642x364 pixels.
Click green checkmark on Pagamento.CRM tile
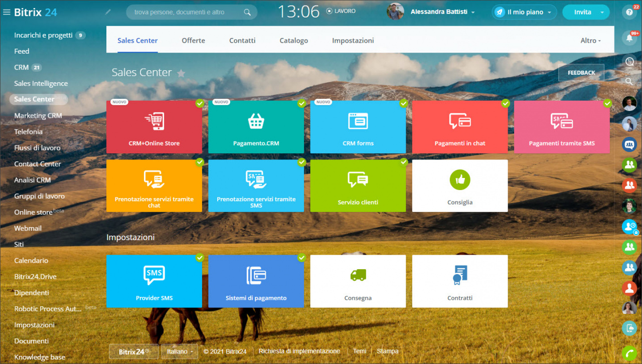301,103
